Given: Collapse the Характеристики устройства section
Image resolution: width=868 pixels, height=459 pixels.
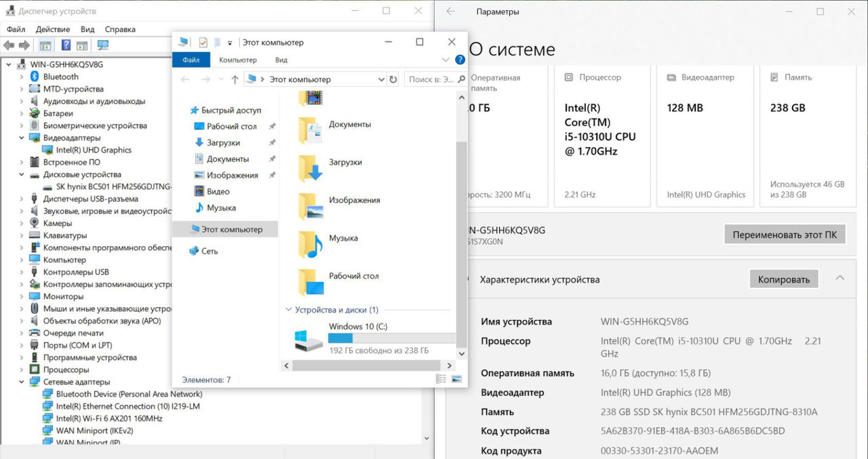Looking at the screenshot, I should pyautogui.click(x=840, y=279).
